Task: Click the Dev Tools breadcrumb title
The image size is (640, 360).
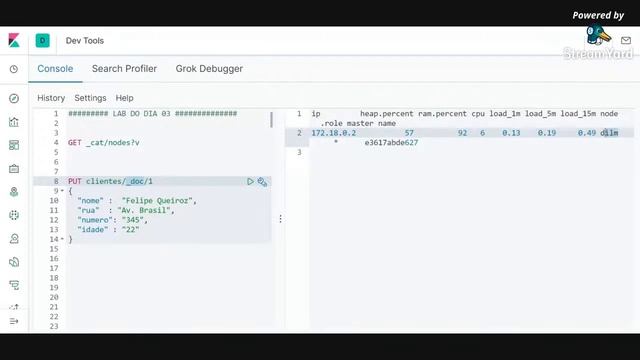Action: pyautogui.click(x=84, y=40)
